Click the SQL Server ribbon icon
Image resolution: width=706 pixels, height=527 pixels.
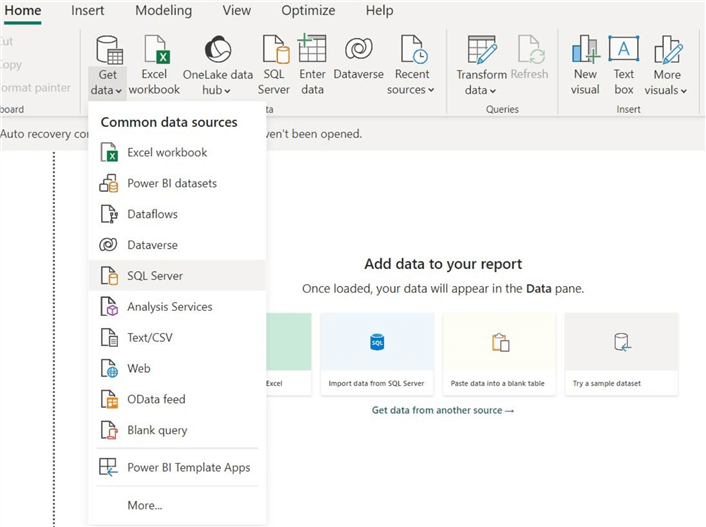276,49
